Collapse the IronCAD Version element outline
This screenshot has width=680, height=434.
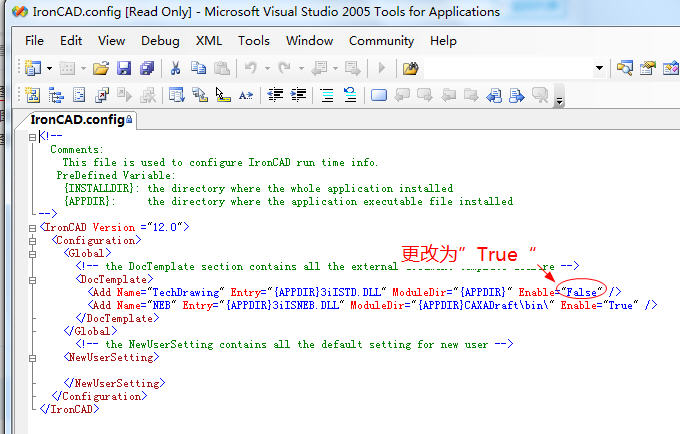(x=33, y=228)
